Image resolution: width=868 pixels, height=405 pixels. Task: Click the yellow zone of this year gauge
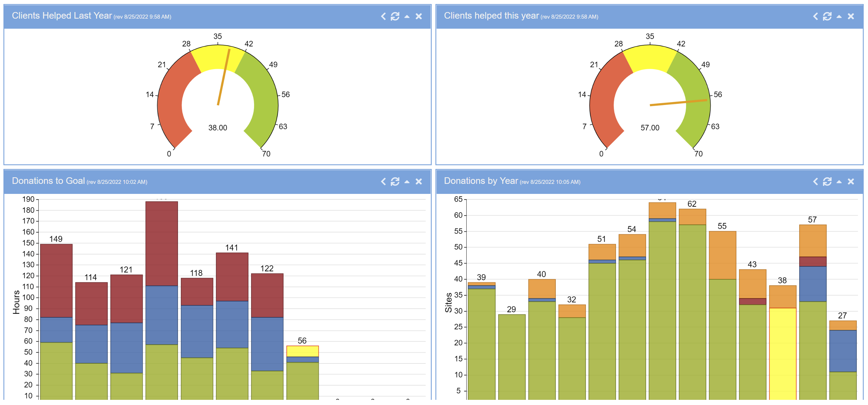tap(650, 57)
